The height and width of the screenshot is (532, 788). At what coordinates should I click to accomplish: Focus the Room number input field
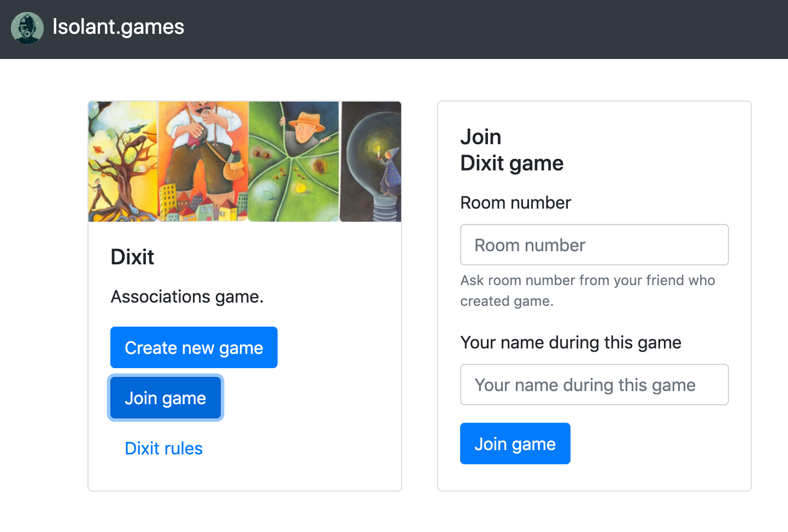click(595, 245)
